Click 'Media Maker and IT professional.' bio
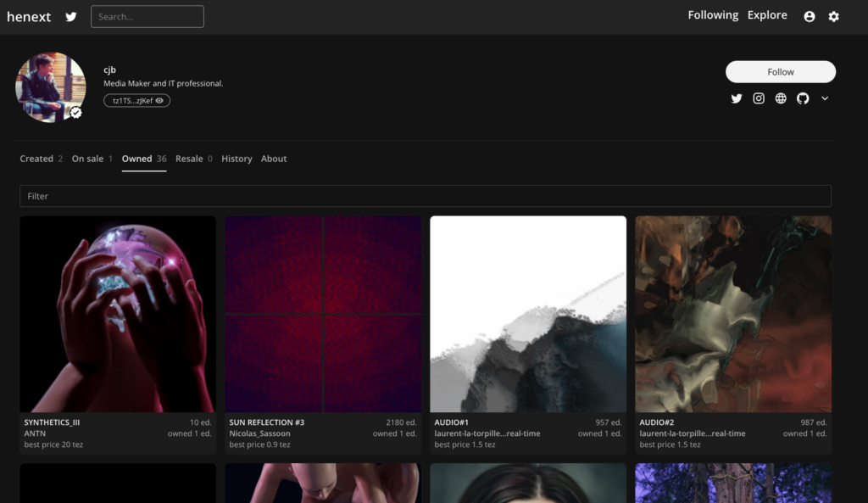The width and height of the screenshot is (868, 503). tap(164, 83)
